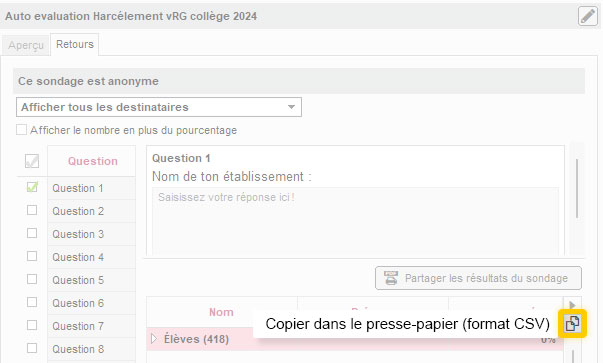
Task: Enable Afficher le nombre en plus du pourcentage
Action: click(x=21, y=130)
